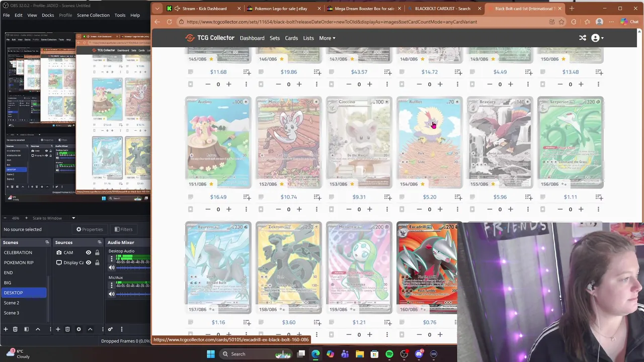Toggle collected checkbox for Braviary 155/086

point(472,209)
